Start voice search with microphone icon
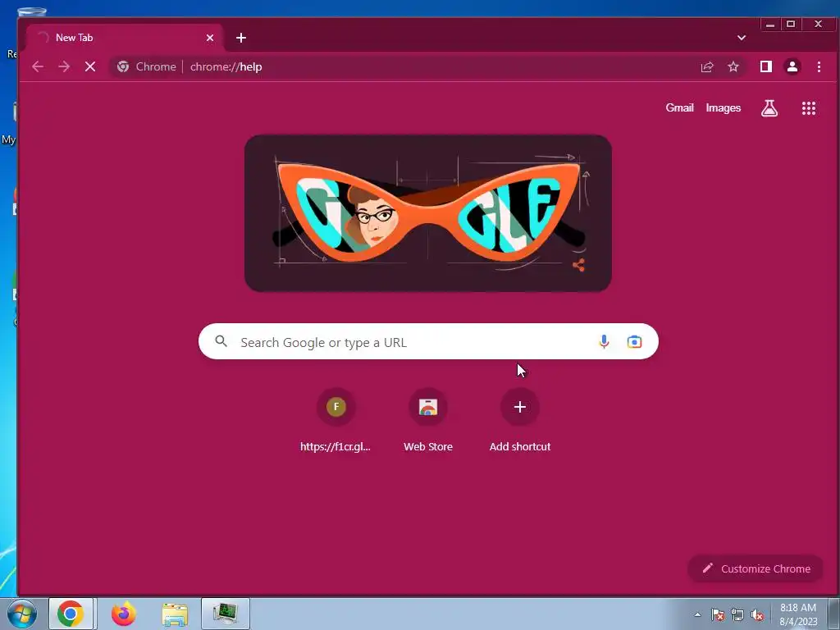This screenshot has height=630, width=840. click(604, 342)
